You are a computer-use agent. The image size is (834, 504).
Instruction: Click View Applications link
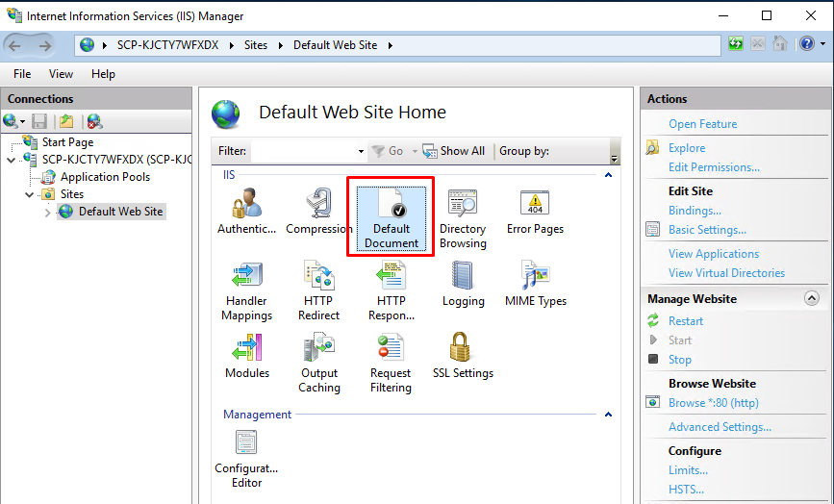[x=713, y=254]
